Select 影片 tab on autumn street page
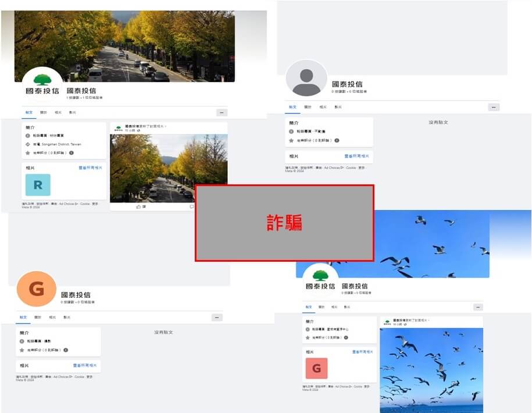The height and width of the screenshot is (413, 532). 73,112
